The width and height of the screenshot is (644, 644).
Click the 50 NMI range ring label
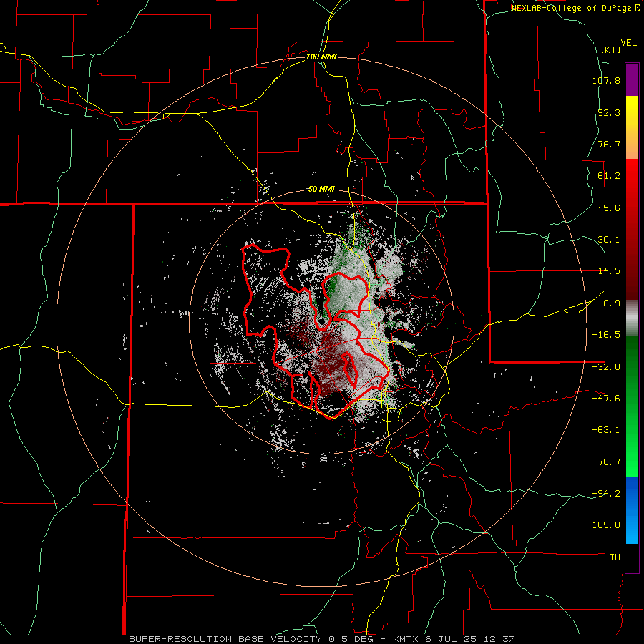(x=321, y=189)
